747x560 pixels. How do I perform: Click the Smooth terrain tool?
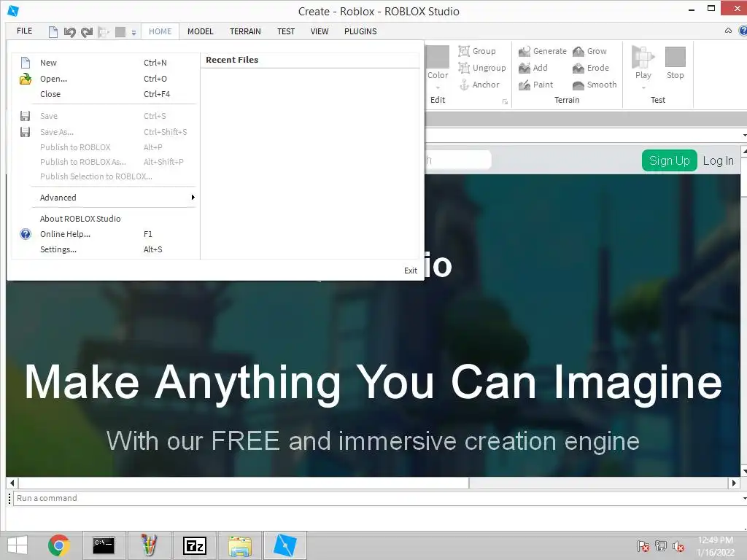click(595, 85)
